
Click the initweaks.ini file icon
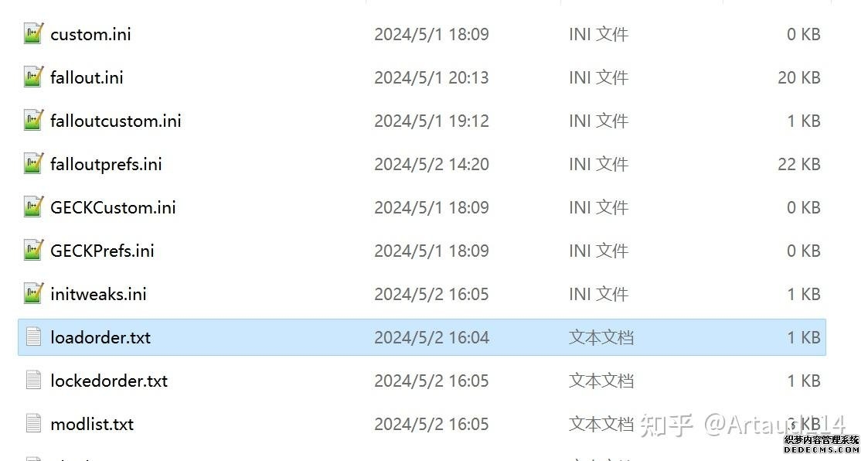click(33, 293)
